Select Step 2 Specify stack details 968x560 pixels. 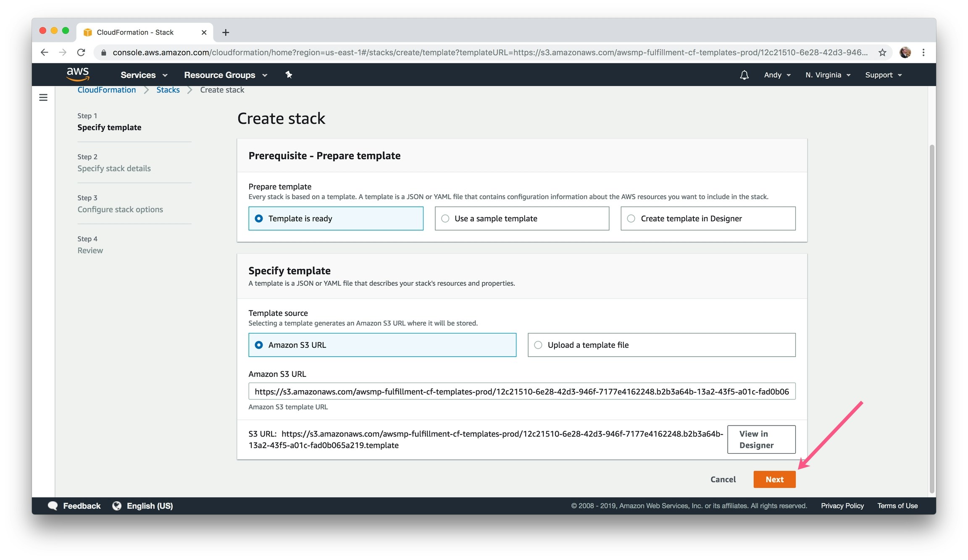pos(114,163)
